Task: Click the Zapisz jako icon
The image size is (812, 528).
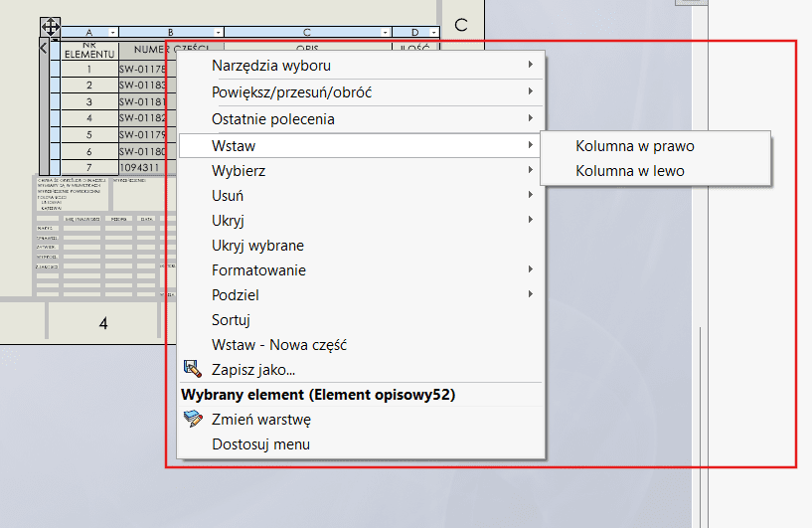Action: click(193, 370)
